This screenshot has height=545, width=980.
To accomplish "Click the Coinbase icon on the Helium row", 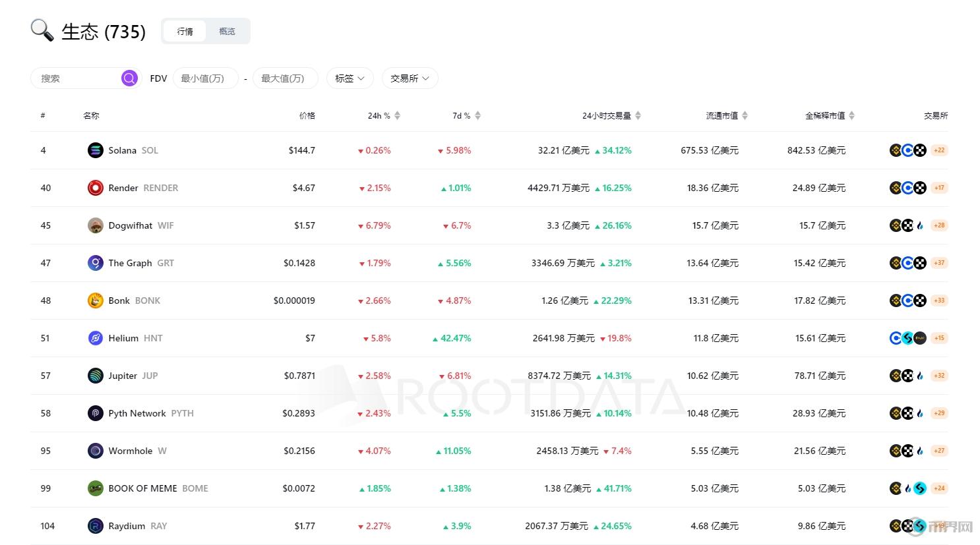I will click(x=895, y=338).
